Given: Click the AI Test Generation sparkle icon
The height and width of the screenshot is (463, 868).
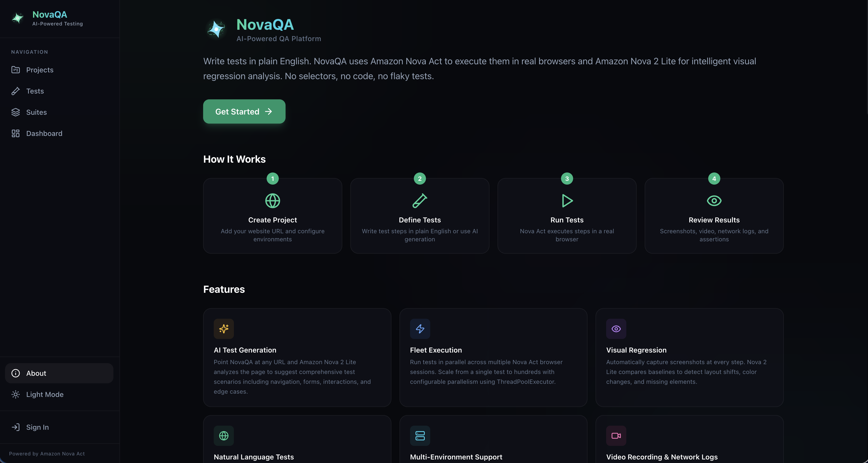Looking at the screenshot, I should pyautogui.click(x=224, y=329).
